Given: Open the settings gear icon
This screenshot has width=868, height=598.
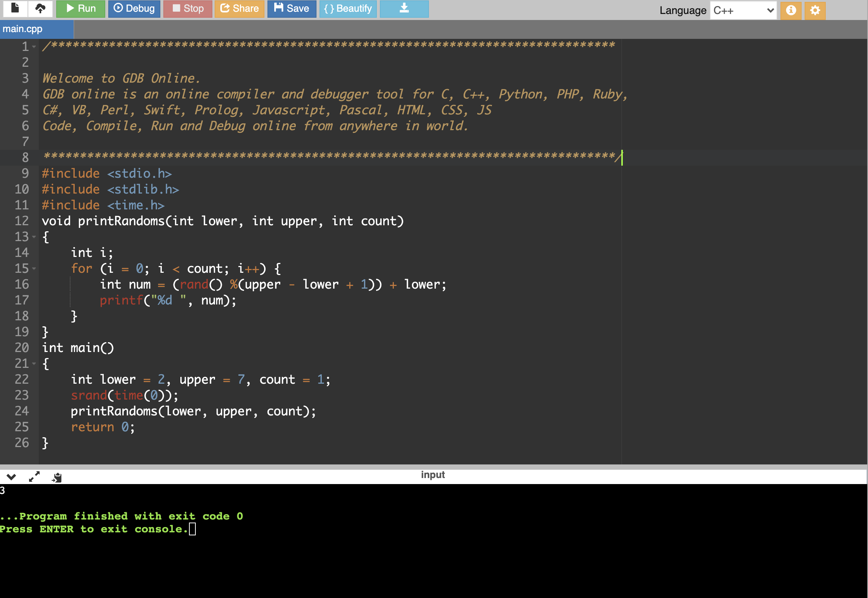Looking at the screenshot, I should (815, 10).
